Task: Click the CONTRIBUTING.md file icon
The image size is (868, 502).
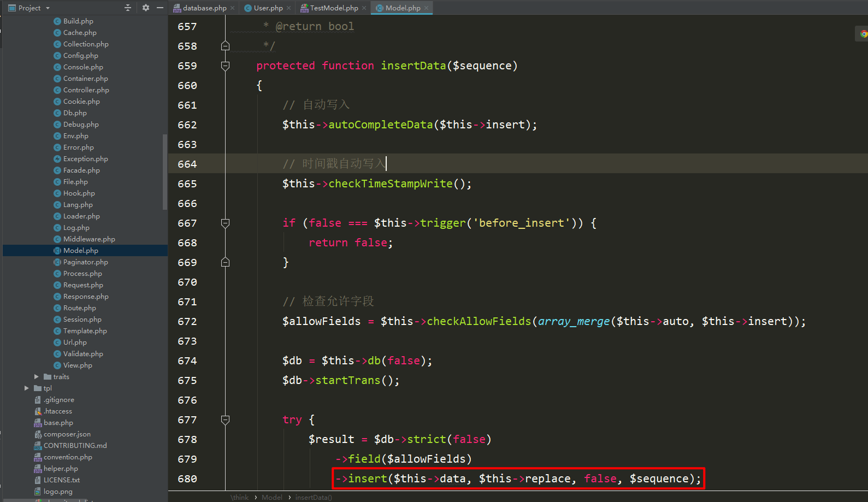Action: [x=38, y=446]
